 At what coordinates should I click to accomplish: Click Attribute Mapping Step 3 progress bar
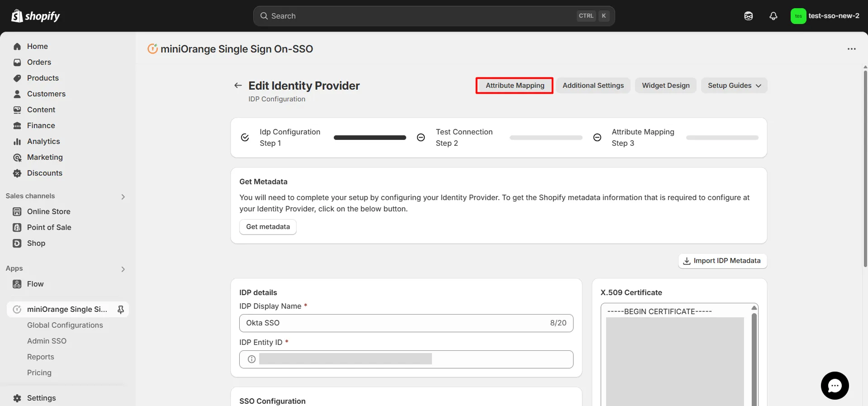click(722, 138)
